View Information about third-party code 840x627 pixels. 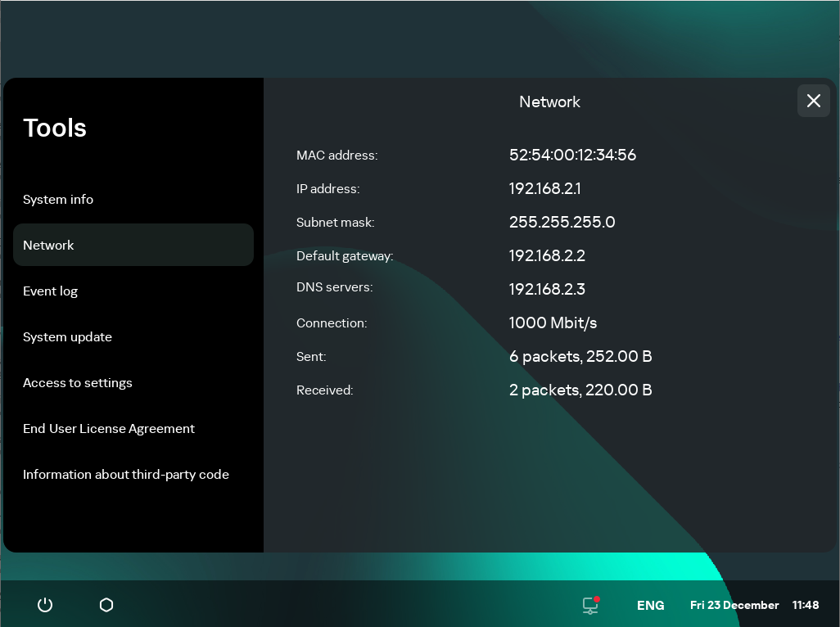pyautogui.click(x=125, y=474)
